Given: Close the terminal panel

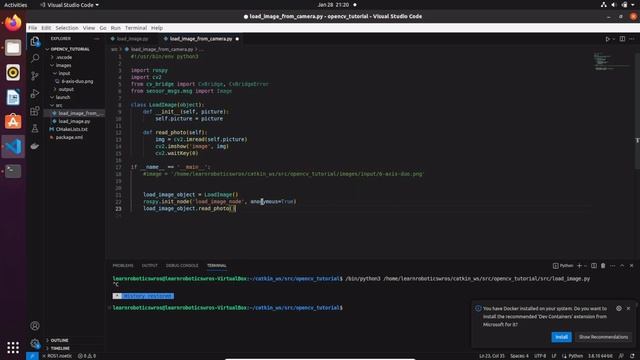Looking at the screenshot, I should coord(631,266).
